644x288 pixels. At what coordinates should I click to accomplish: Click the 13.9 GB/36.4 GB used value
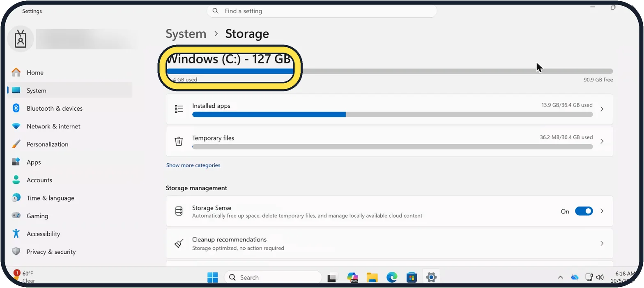click(567, 105)
